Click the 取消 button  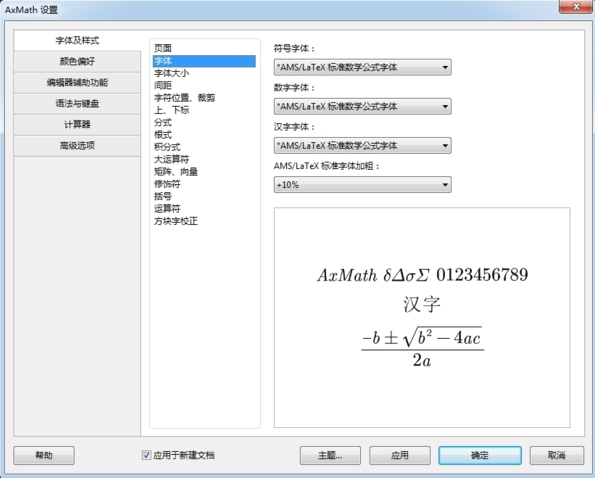click(x=557, y=455)
